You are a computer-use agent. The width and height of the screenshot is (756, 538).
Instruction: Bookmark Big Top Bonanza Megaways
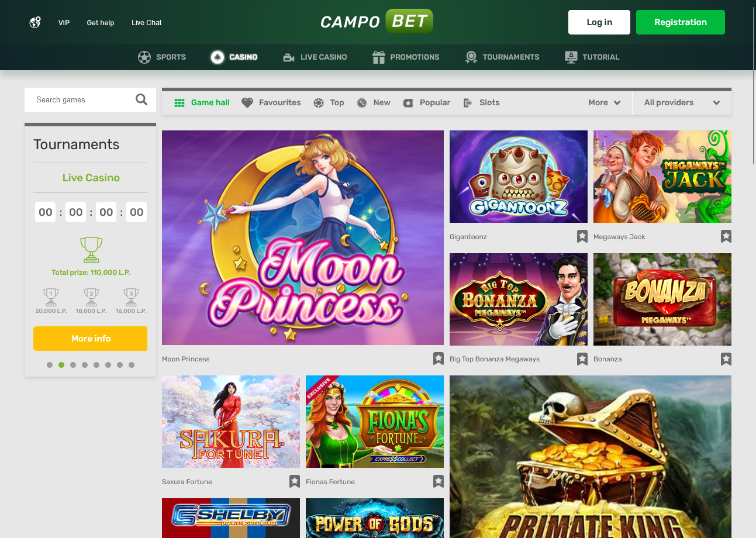(582, 358)
